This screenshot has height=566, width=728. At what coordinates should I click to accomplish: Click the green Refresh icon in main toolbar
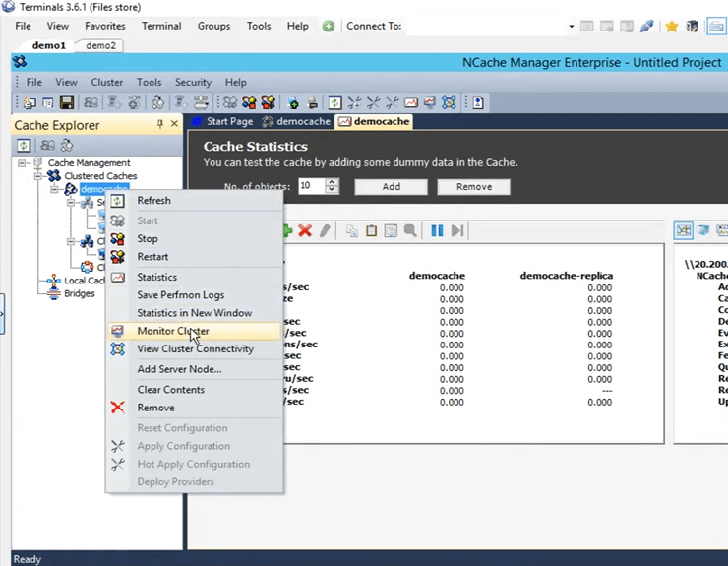pos(334,102)
